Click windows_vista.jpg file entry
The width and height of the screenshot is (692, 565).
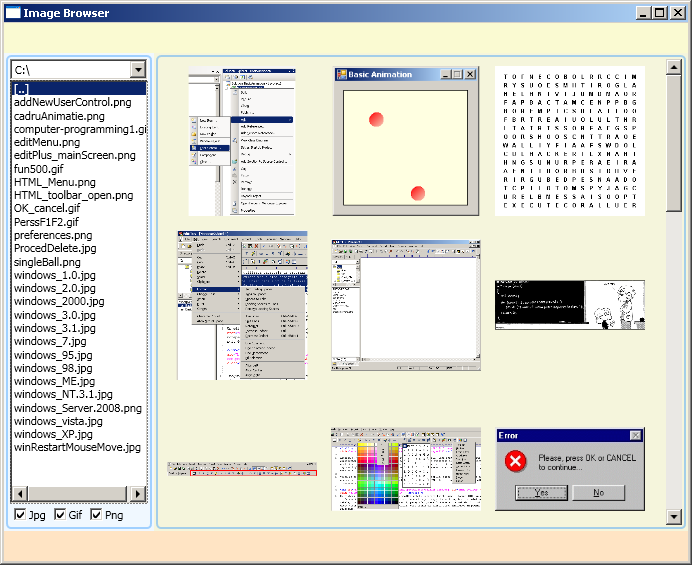pos(58,421)
